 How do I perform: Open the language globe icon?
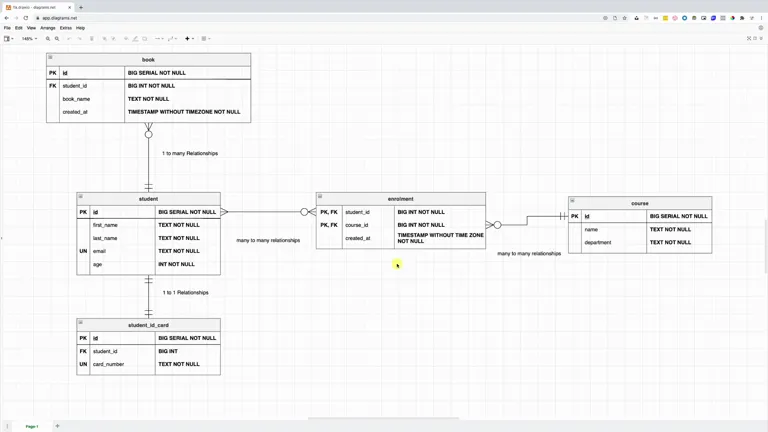[x=761, y=28]
